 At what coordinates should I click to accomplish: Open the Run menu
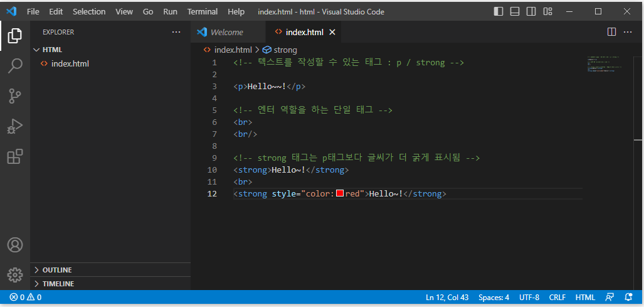coord(170,11)
